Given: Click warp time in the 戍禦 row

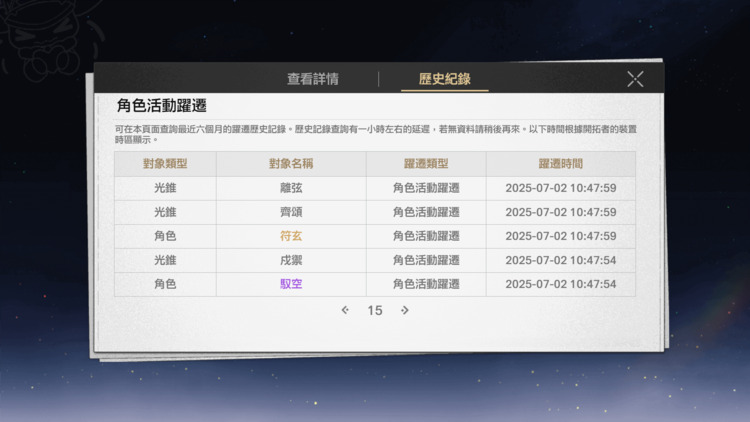Looking at the screenshot, I should coord(561,260).
